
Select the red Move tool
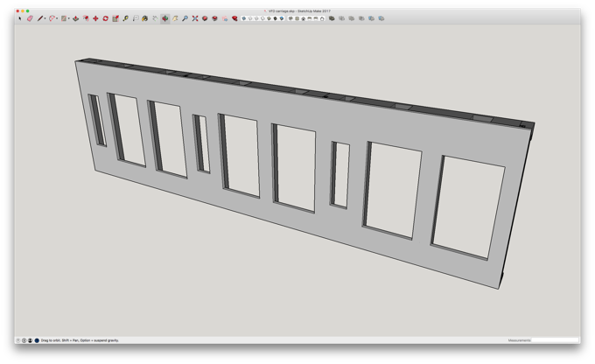tap(95, 18)
